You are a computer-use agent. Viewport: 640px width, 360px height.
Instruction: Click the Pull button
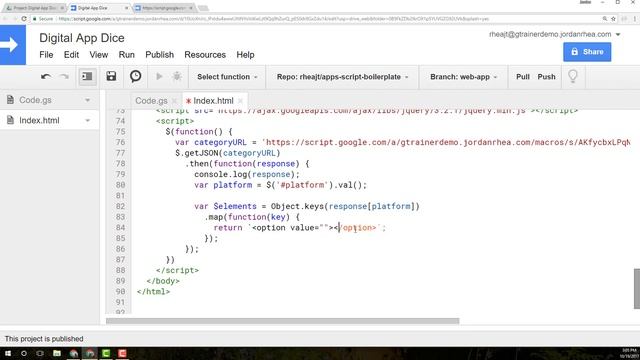point(522,77)
